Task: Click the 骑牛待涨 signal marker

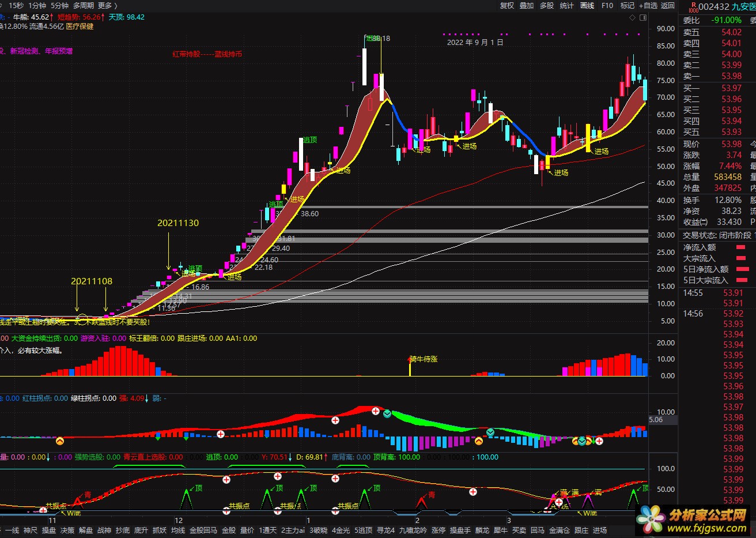Action: [424, 359]
